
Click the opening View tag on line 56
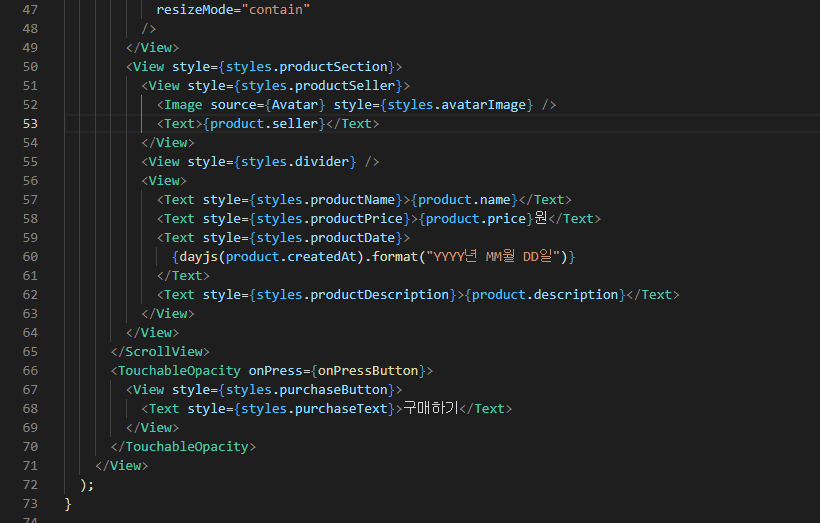(164, 180)
